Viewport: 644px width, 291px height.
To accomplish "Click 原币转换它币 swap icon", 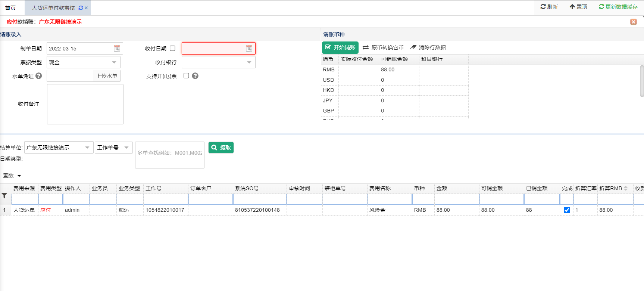I will click(366, 47).
